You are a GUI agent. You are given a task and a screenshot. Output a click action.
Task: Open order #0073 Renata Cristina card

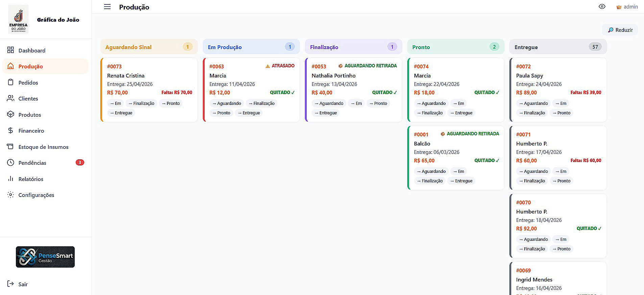149,90
